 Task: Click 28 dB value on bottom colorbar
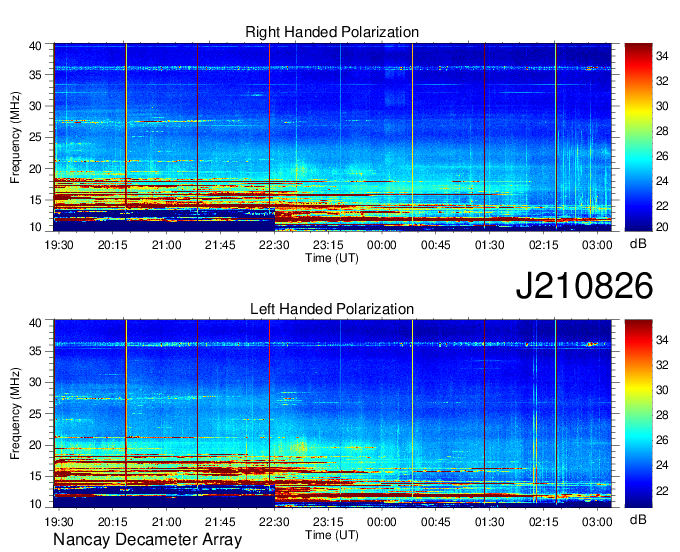(x=662, y=415)
